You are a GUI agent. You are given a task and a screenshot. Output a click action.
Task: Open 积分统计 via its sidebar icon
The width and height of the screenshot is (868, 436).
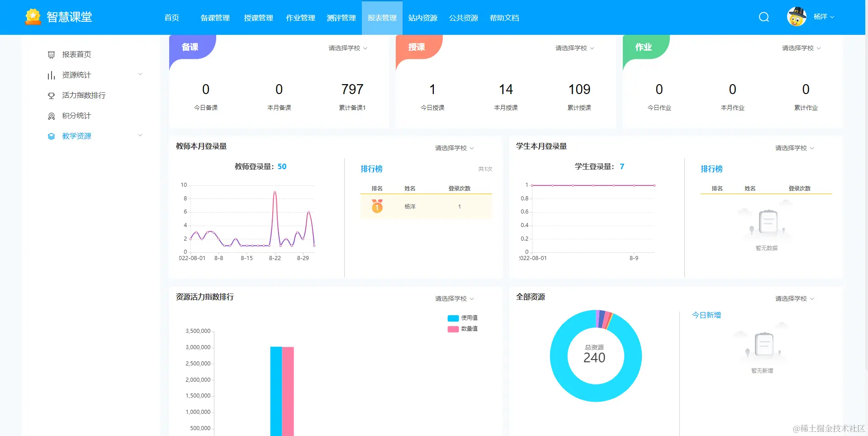pyautogui.click(x=51, y=115)
